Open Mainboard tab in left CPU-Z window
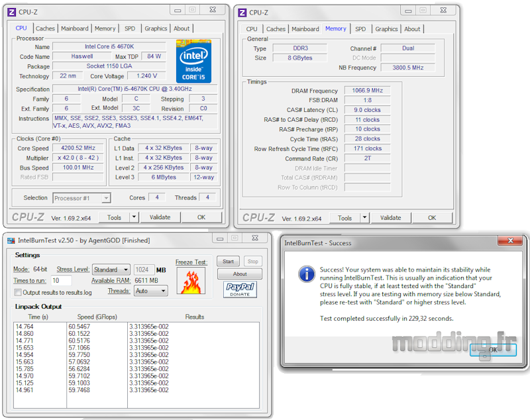 click(75, 28)
